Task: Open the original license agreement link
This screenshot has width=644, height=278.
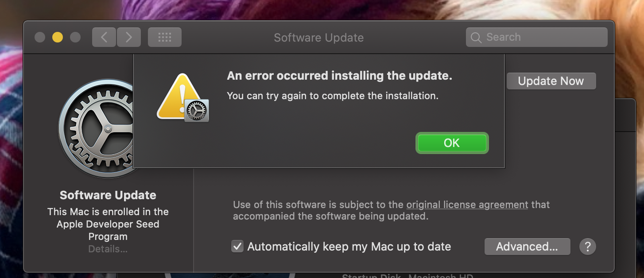Action: 467,205
